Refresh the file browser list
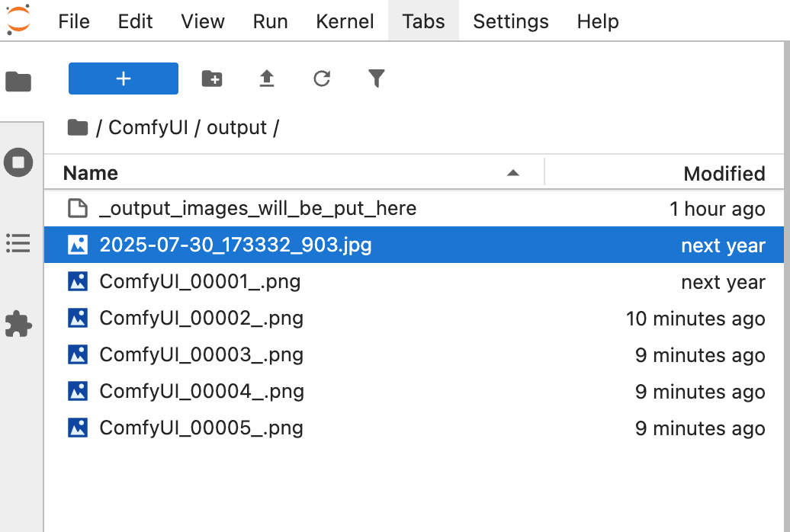The image size is (790, 532). tap(322, 79)
